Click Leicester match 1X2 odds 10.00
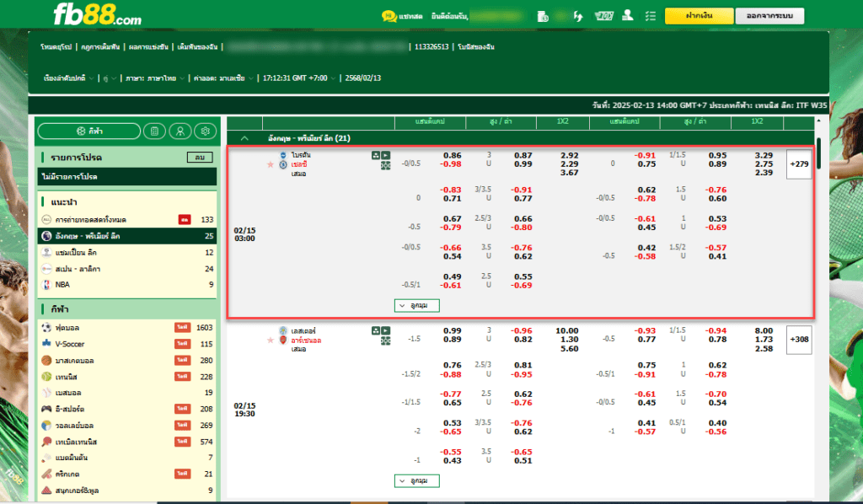 coord(567,330)
